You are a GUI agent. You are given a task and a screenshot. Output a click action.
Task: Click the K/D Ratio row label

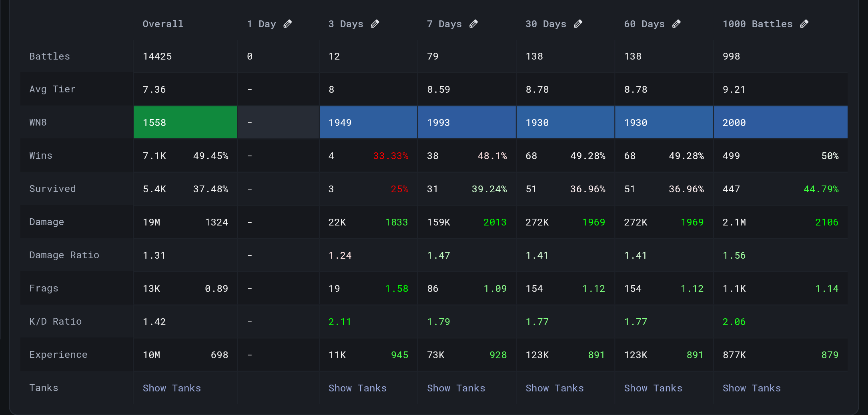55,321
